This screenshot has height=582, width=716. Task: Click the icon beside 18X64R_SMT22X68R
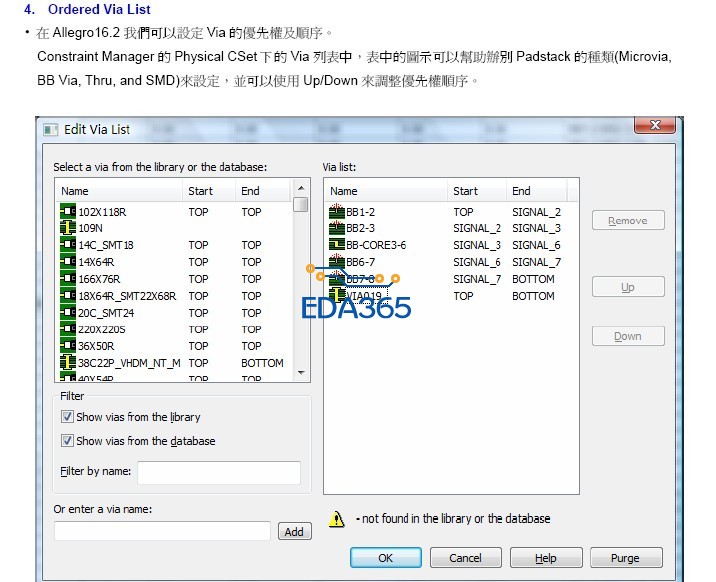pos(68,295)
